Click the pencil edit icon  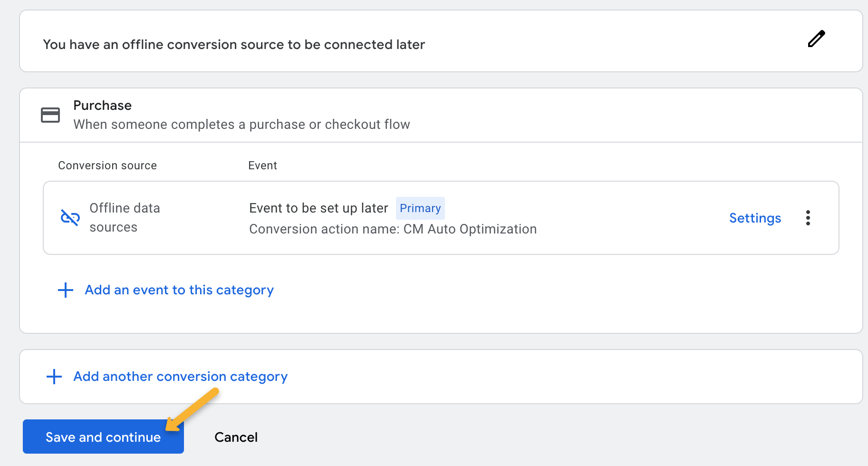coord(816,39)
